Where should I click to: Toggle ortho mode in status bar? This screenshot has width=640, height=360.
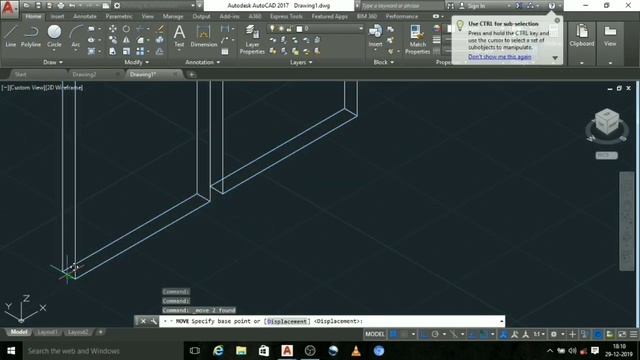coord(424,334)
